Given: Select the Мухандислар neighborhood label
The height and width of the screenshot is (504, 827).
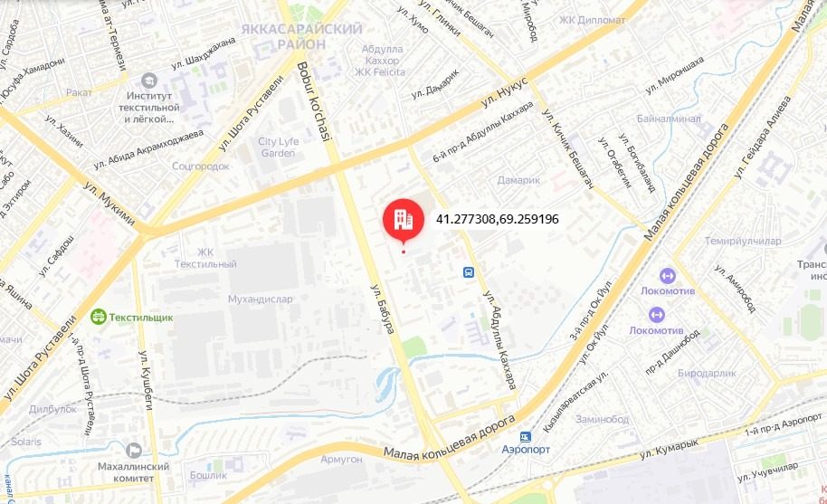Looking at the screenshot, I should click(x=260, y=299).
